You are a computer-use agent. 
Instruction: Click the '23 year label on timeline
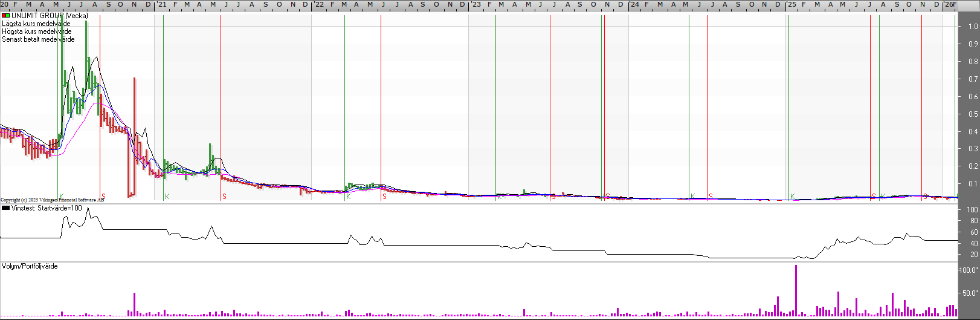point(476,4)
